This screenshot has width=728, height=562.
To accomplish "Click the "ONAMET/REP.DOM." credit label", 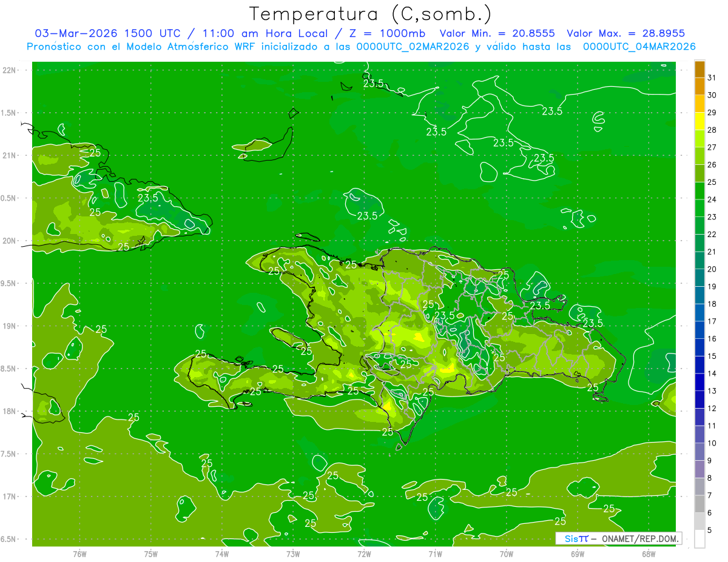I will tap(640, 538).
